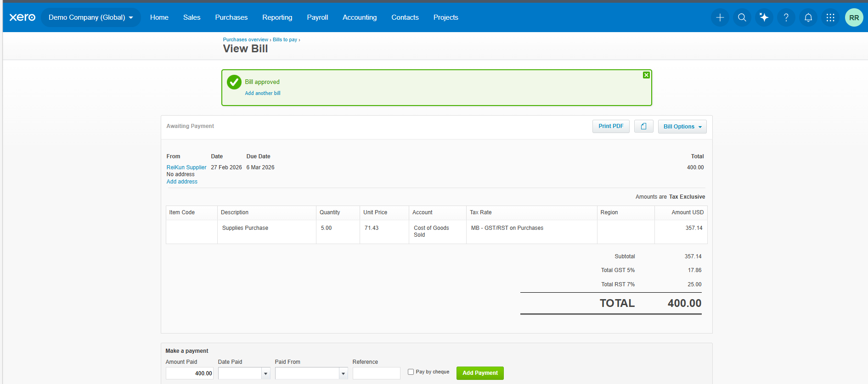Open the create new plus menu

coord(720,17)
